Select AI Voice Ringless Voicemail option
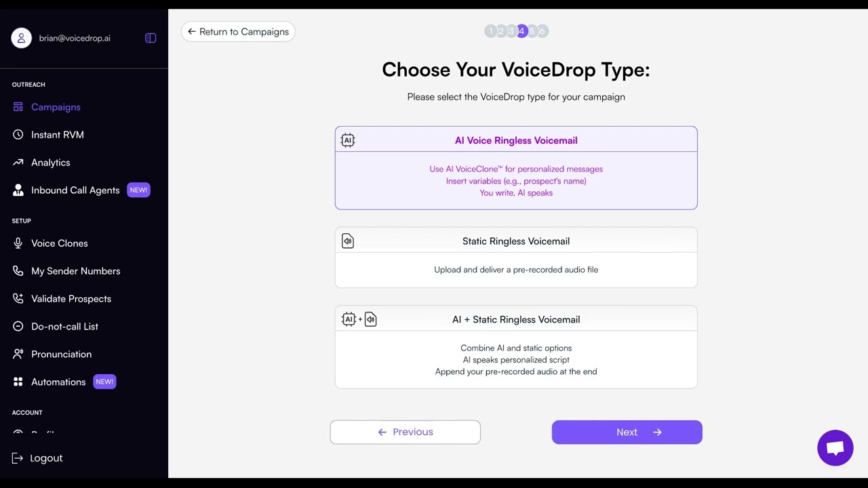 point(516,168)
